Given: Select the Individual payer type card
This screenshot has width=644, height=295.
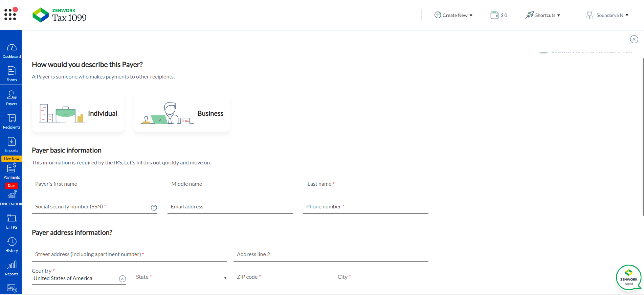Looking at the screenshot, I should [x=78, y=114].
